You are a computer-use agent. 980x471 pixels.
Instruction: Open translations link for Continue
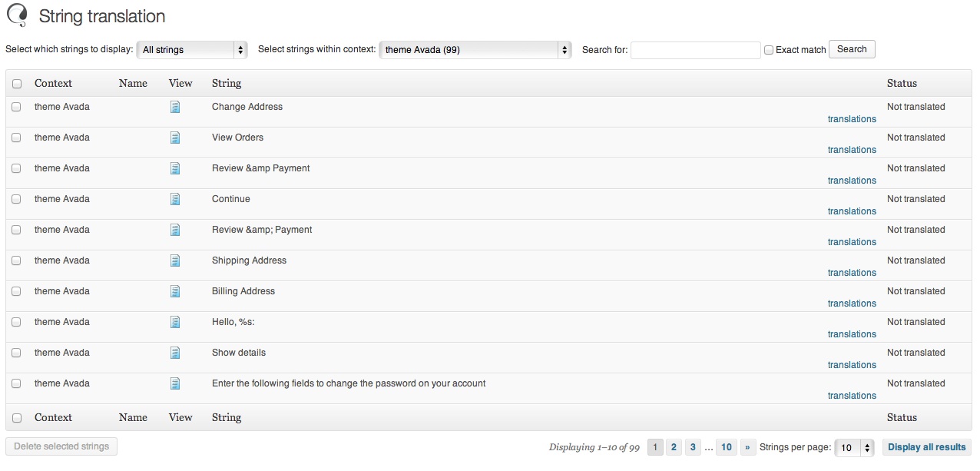pyautogui.click(x=852, y=211)
